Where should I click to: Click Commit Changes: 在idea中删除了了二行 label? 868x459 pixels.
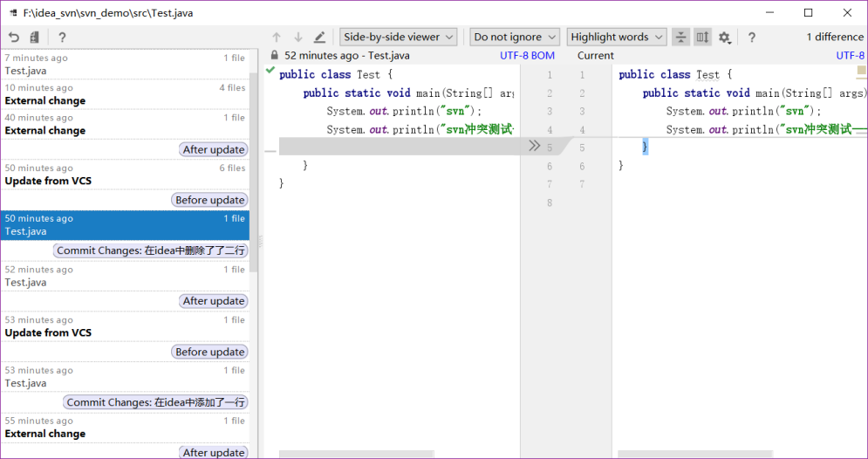click(151, 250)
